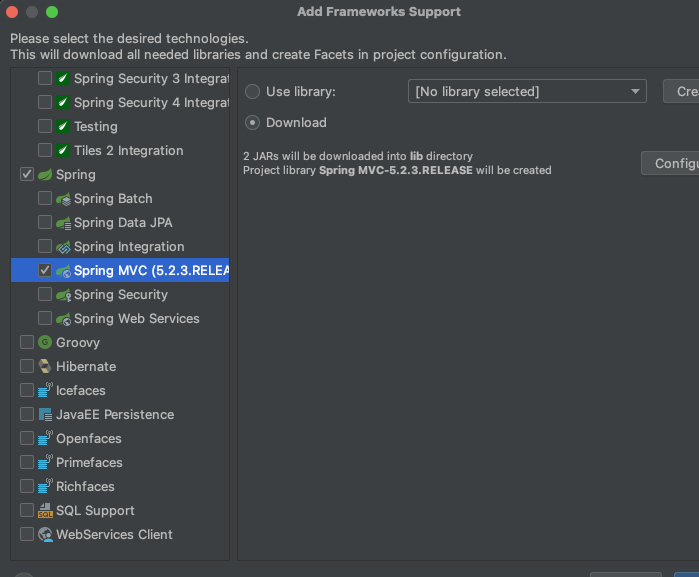699x577 pixels.
Task: Click the Spring Data JPA icon
Action: [x=63, y=223]
